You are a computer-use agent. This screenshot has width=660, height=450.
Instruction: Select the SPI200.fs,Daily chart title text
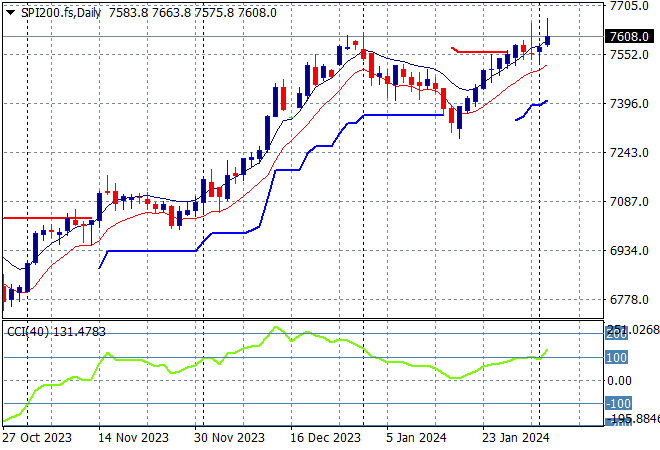click(x=60, y=12)
